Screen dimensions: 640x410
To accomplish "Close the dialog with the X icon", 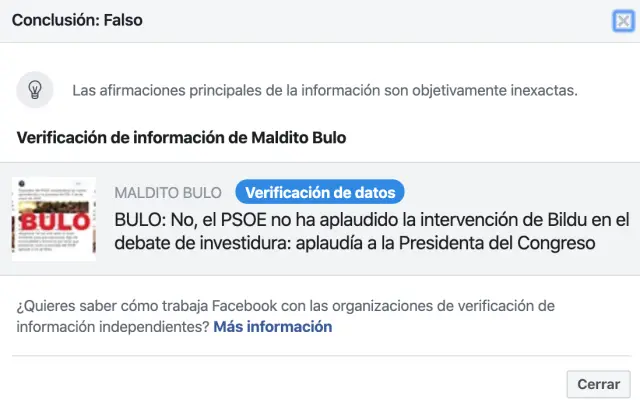I will 622,22.
